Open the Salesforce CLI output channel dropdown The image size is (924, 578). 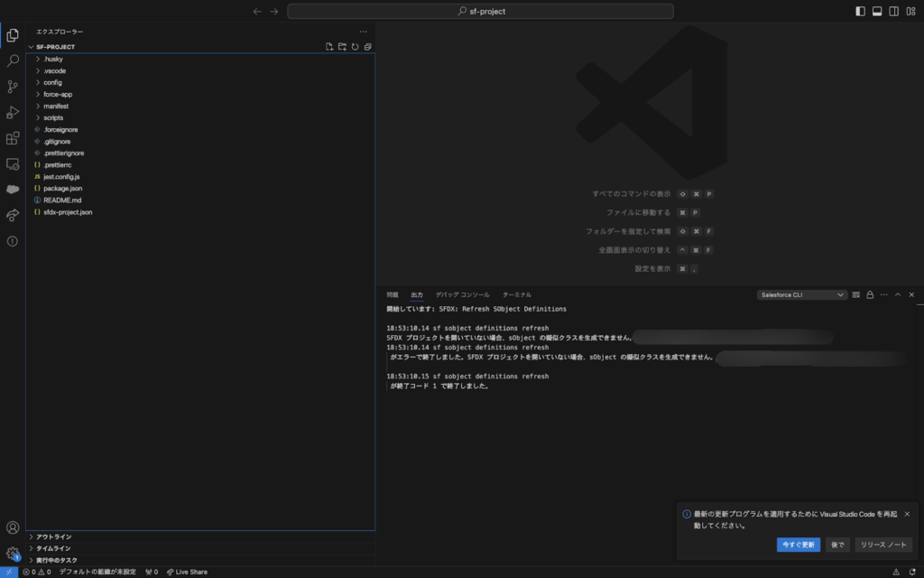click(802, 294)
